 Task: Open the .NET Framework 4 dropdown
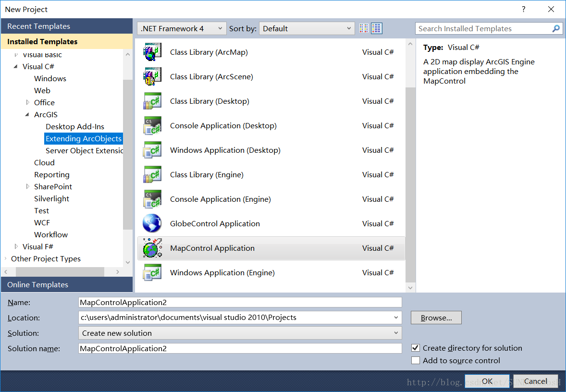pos(182,28)
